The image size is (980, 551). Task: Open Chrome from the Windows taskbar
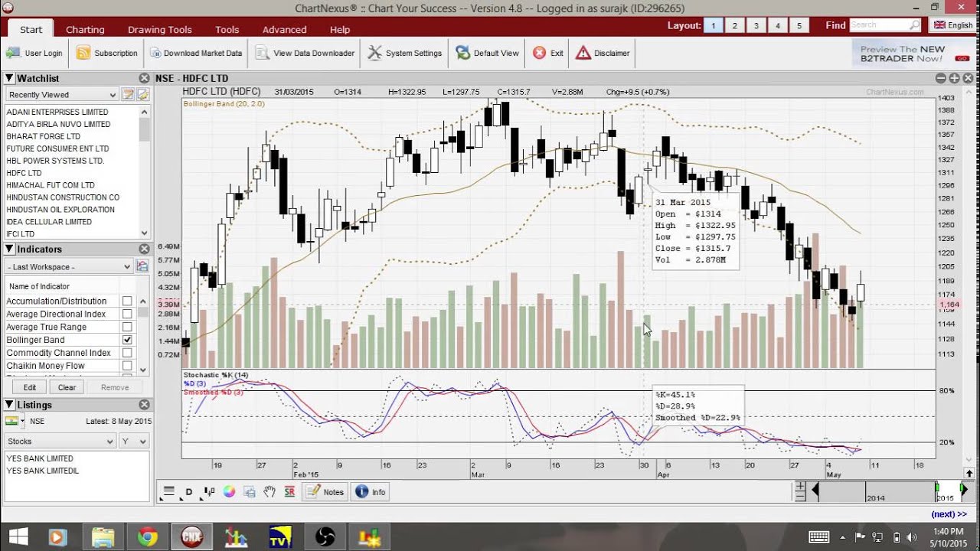[x=147, y=537]
